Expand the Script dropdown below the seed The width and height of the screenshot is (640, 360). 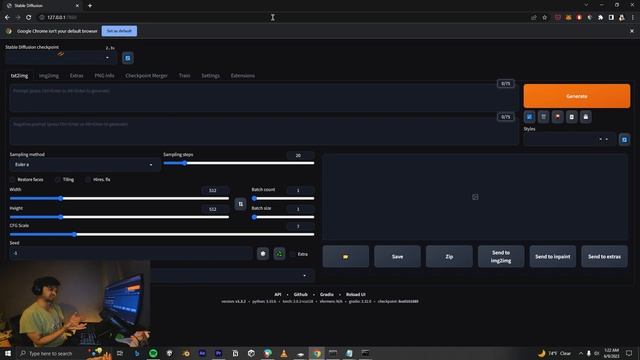[233, 276]
